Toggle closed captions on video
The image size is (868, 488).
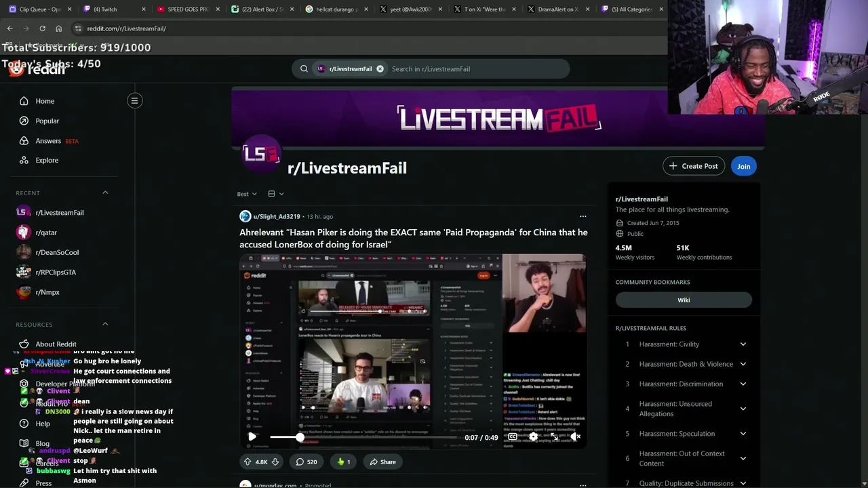513,437
